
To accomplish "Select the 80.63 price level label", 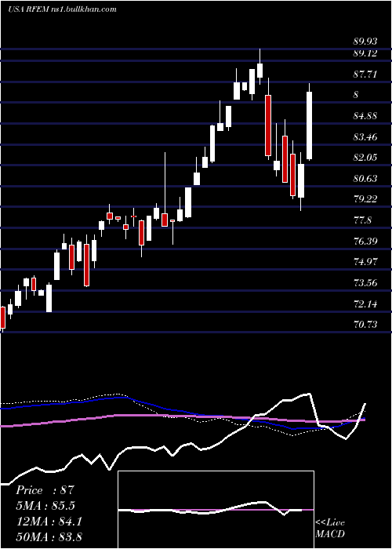I will [x=365, y=179].
